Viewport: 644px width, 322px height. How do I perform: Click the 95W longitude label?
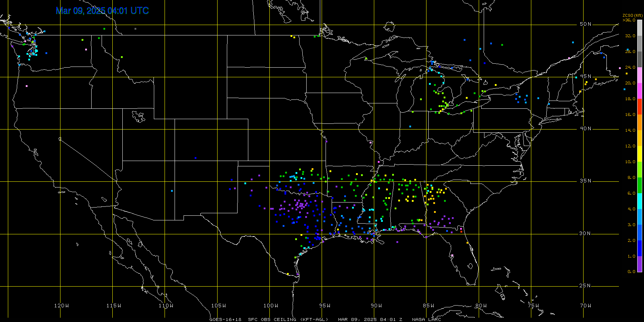click(325, 306)
